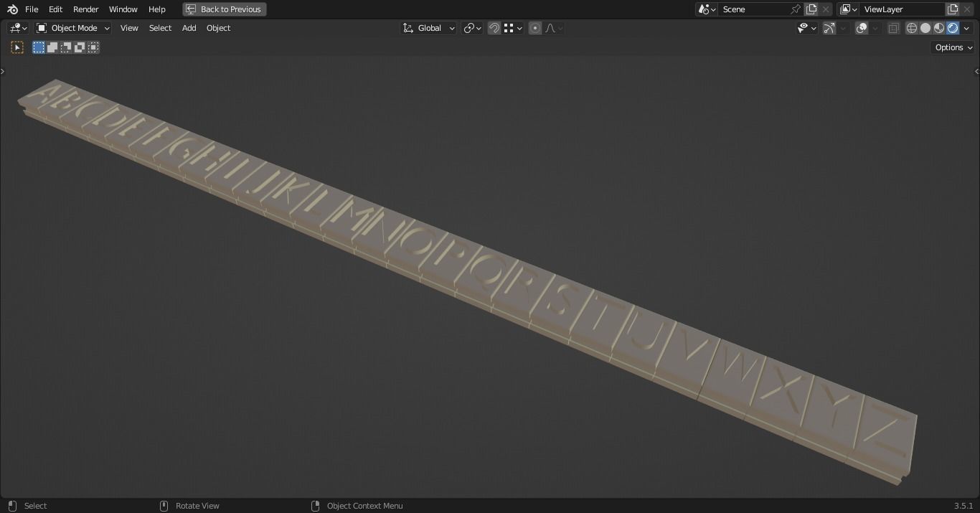Switch to rendered shading
Screen dimensions: 980x513
[x=953, y=28]
